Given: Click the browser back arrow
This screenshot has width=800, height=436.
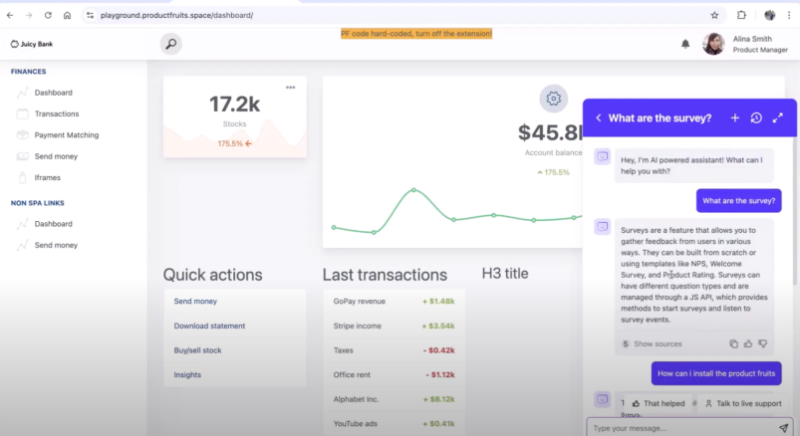Looking at the screenshot, I should [10, 15].
